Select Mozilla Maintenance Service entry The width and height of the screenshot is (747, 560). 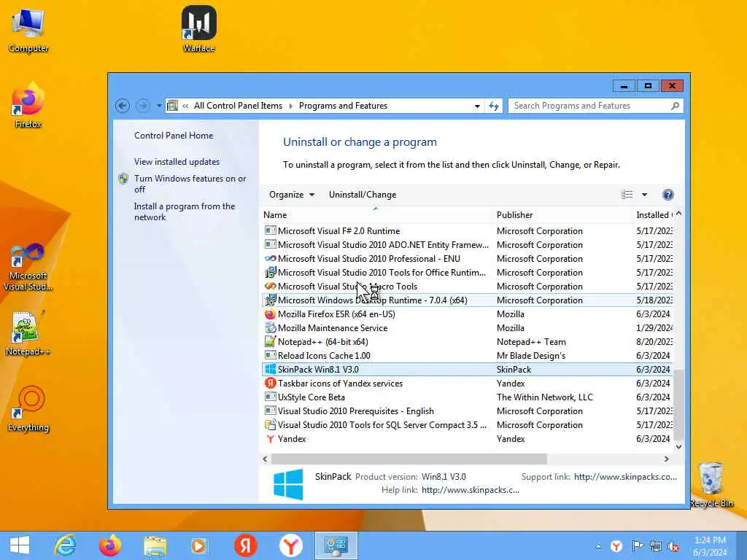coord(467,328)
